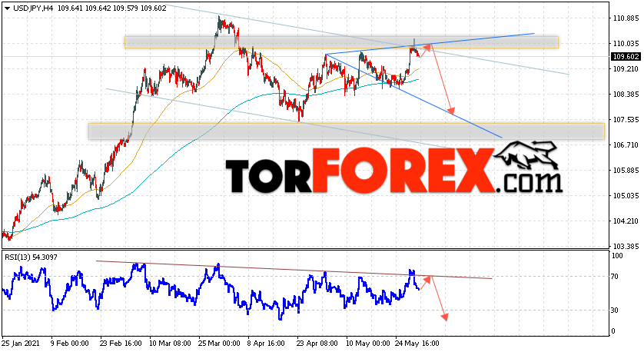
Task: Select price axis label 105.035
Action: coord(626,195)
